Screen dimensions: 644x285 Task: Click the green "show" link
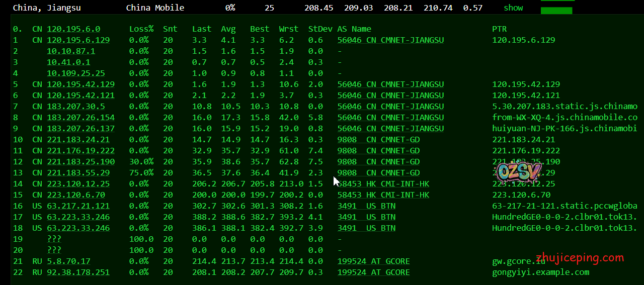point(513,8)
